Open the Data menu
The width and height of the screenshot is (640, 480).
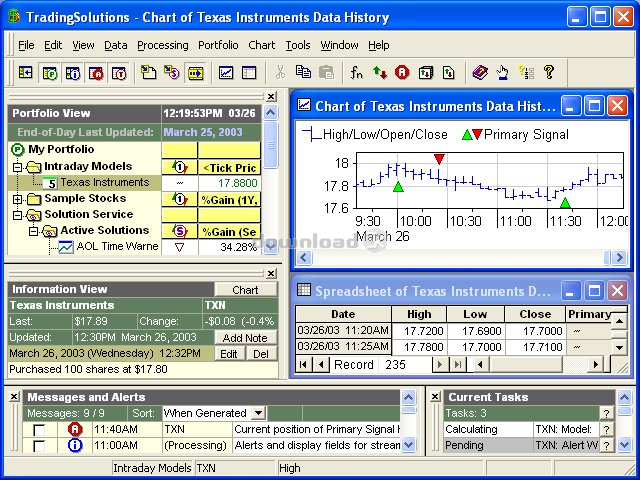click(116, 45)
